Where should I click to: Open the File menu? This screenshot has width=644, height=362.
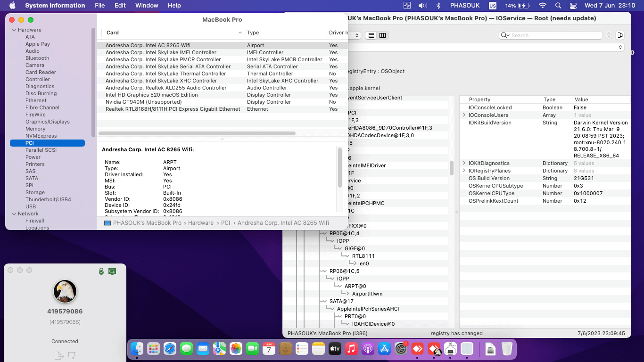pyautogui.click(x=99, y=5)
